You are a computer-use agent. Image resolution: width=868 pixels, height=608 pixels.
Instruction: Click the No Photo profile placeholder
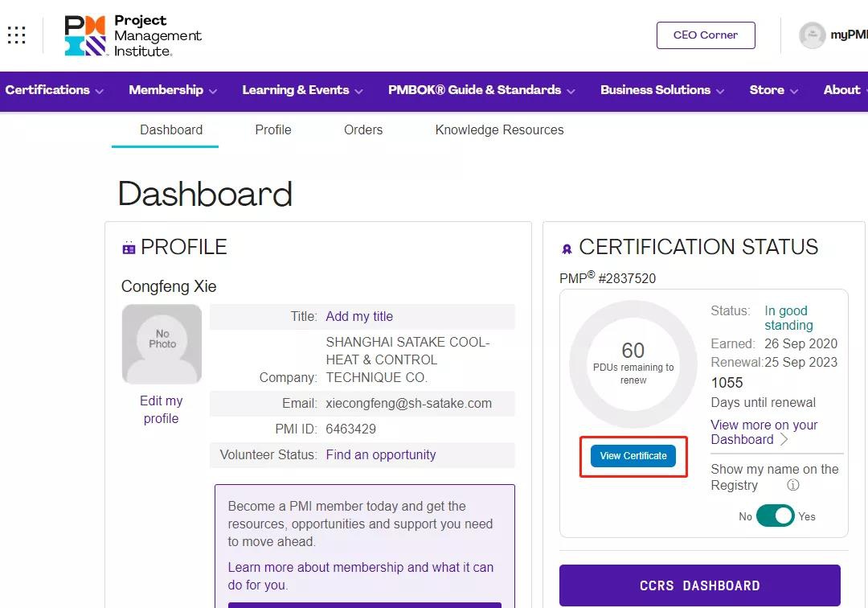162,344
